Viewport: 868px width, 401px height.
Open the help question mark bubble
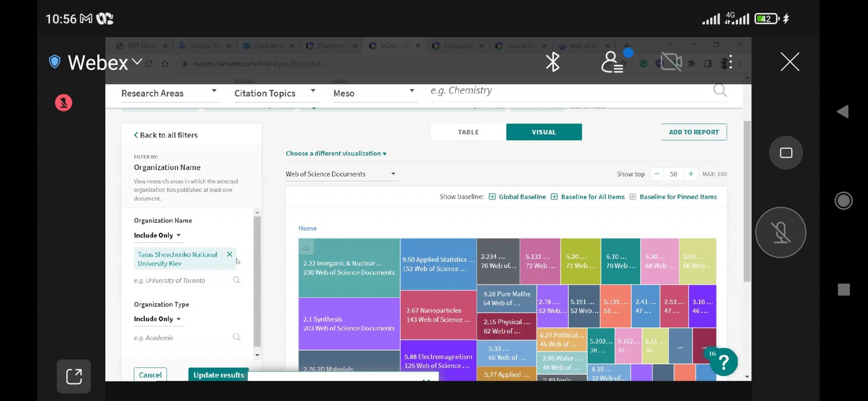[x=723, y=362]
